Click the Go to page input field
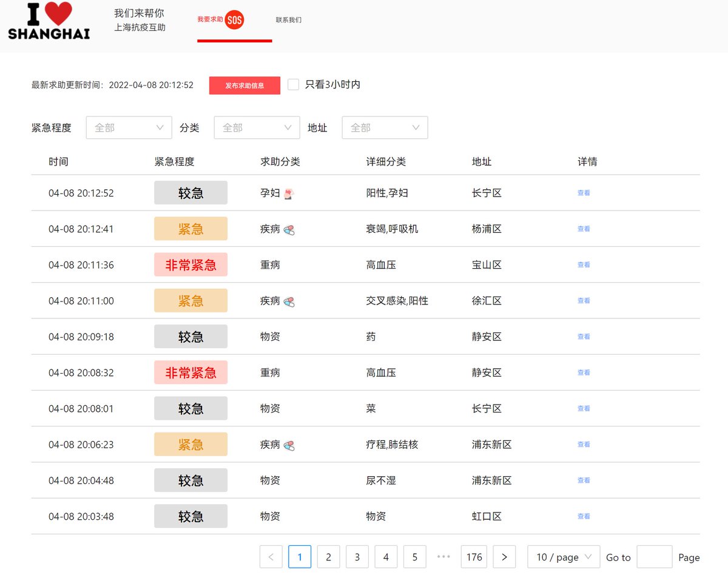Screen dimensions: 728x575 (x=654, y=557)
